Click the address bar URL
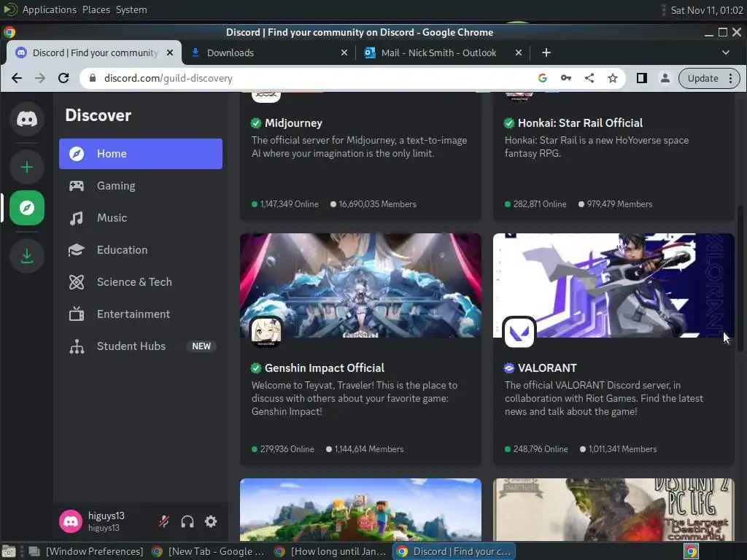Screen dimensions: 747x560 pyautogui.click(x=169, y=78)
